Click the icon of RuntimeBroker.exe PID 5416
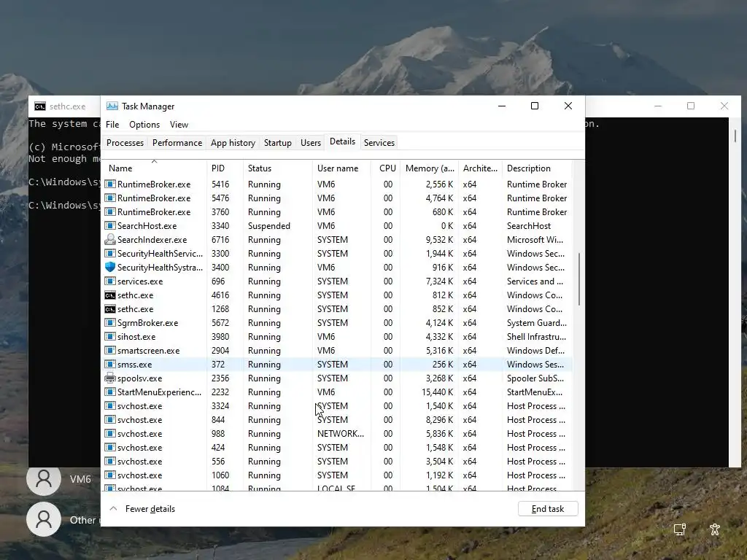This screenshot has height=560, width=747. click(x=110, y=184)
